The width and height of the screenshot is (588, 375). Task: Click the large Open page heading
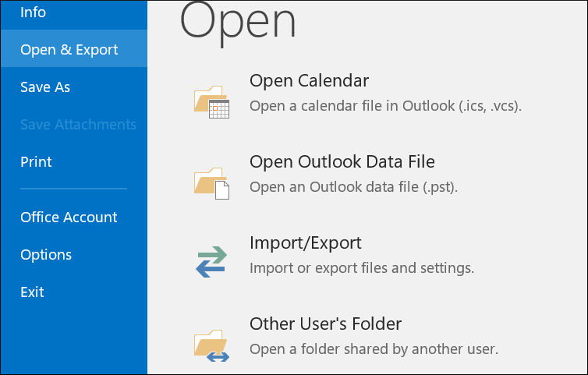pyautogui.click(x=238, y=23)
